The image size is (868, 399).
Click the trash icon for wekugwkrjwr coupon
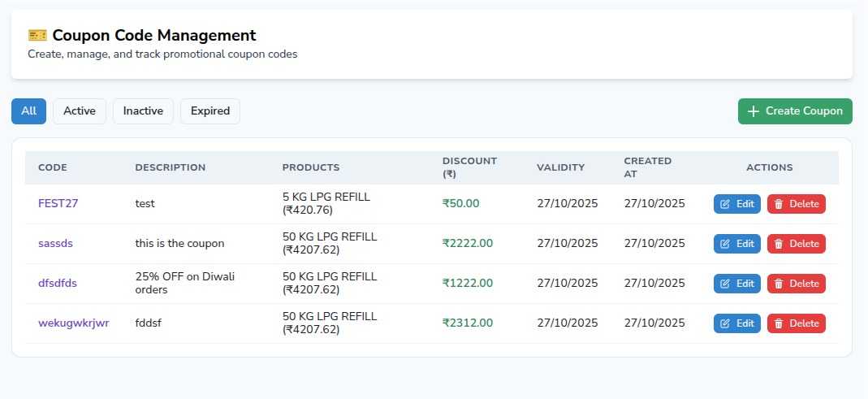tap(779, 323)
